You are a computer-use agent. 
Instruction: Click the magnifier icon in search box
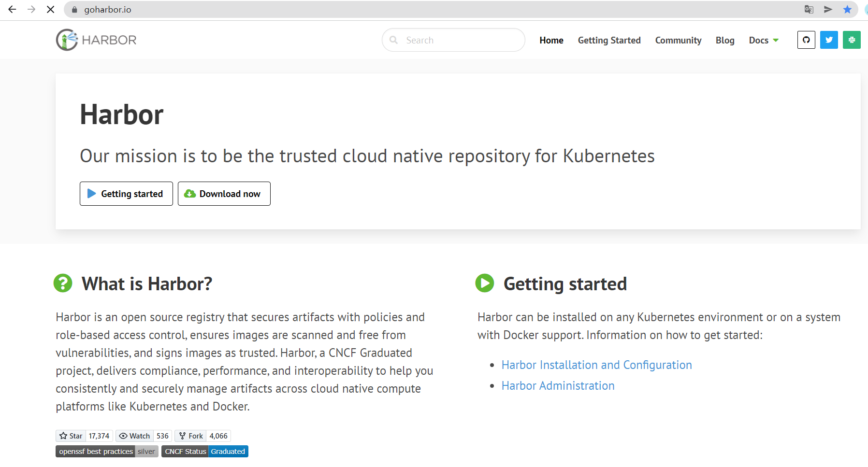[x=394, y=40]
